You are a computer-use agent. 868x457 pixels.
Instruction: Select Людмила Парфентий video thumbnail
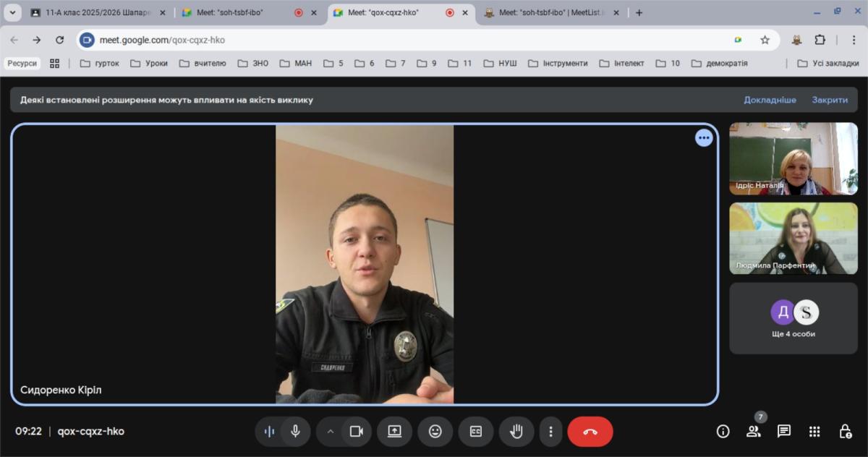tap(793, 239)
